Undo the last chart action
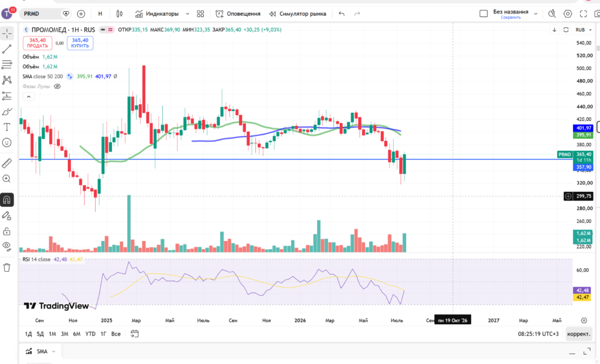This screenshot has height=364, width=600. pyautogui.click(x=342, y=14)
